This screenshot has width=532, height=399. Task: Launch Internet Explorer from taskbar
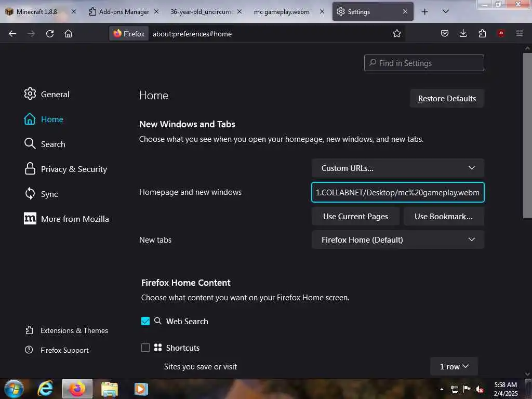(46, 389)
